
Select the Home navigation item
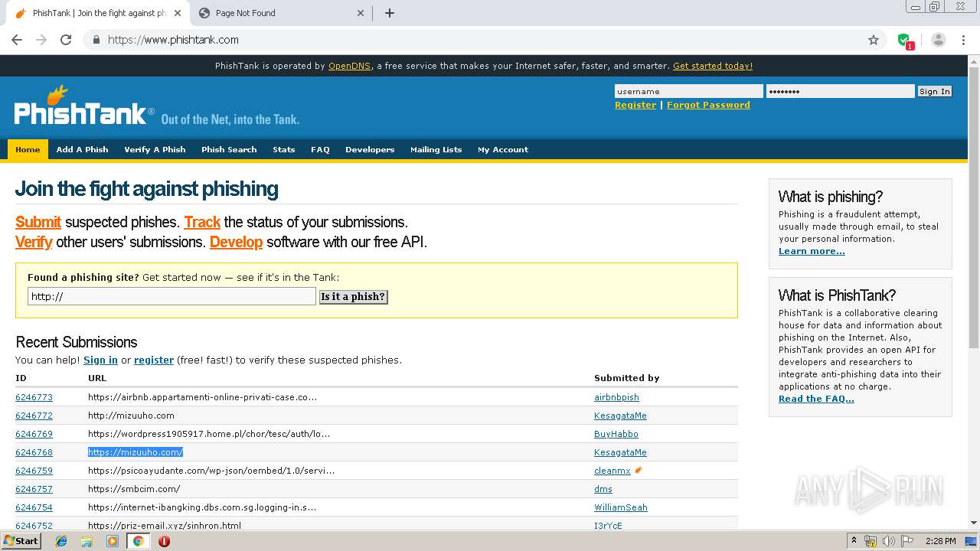28,149
